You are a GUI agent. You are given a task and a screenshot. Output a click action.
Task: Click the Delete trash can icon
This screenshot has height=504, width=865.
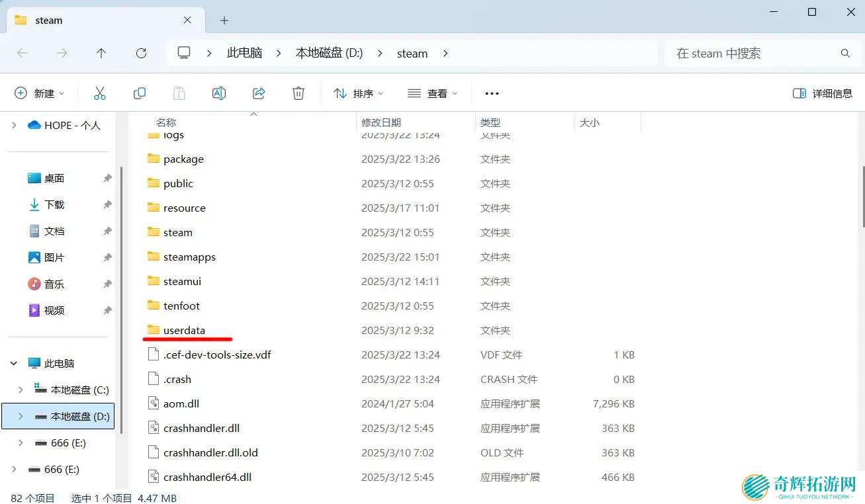pos(298,93)
